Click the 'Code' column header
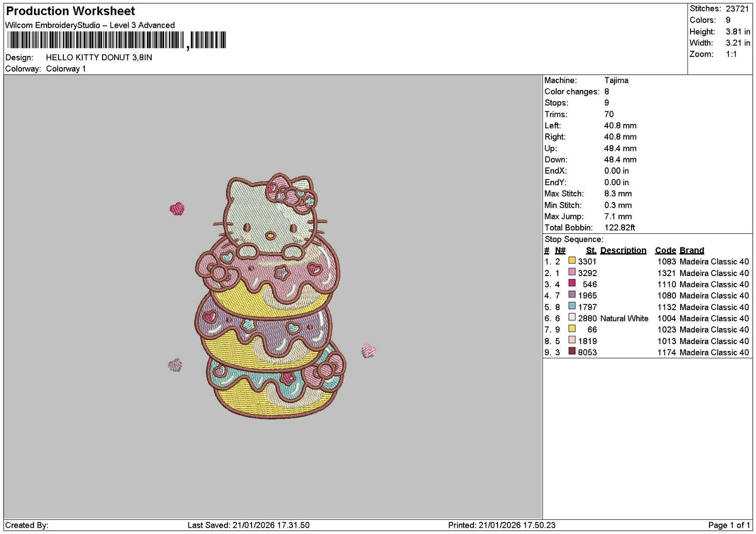Screen dimensions: 756x534 coord(665,251)
